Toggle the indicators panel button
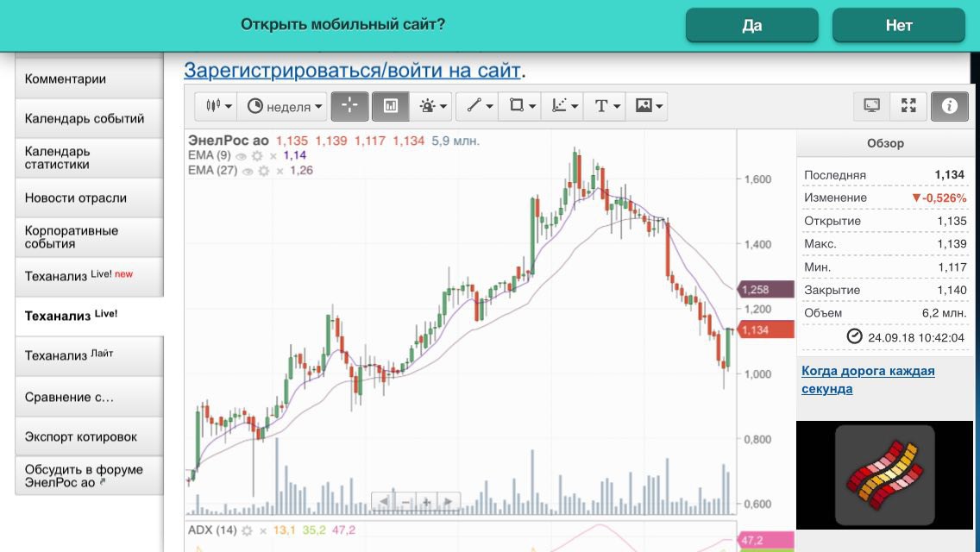 (391, 106)
